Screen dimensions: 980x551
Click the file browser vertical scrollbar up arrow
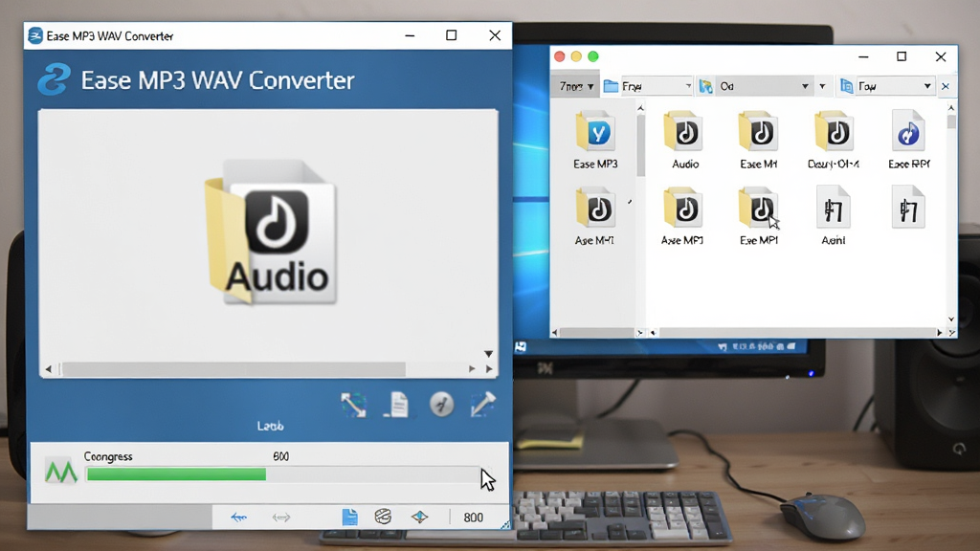[x=951, y=108]
